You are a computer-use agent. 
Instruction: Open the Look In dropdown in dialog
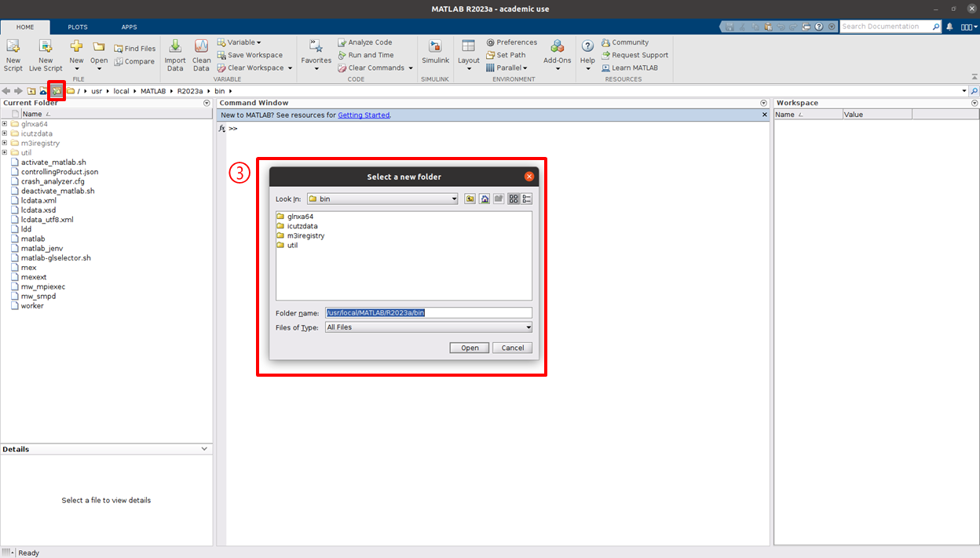point(382,199)
